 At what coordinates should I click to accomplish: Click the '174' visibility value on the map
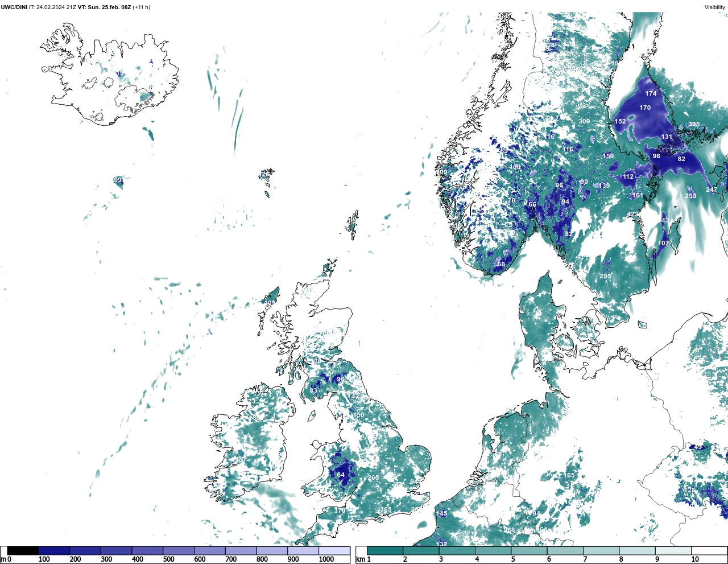(x=651, y=93)
